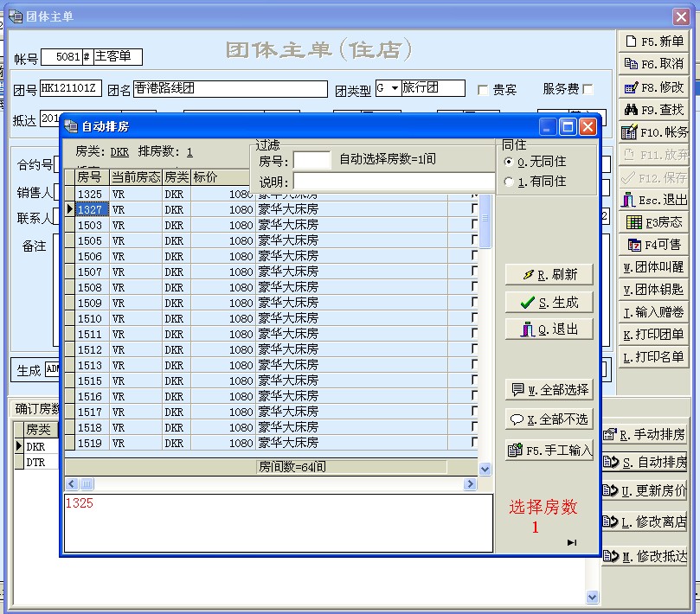
Task: Click the 房号 column header
Action: pyautogui.click(x=92, y=177)
